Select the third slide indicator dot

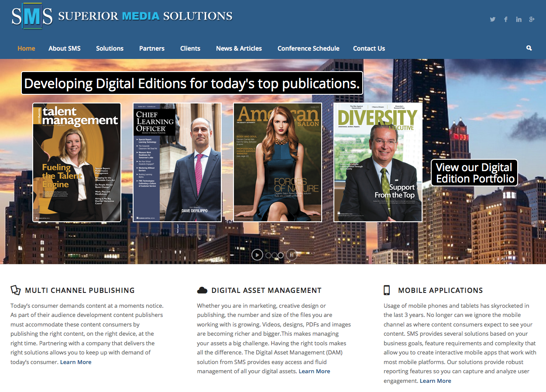tap(281, 255)
